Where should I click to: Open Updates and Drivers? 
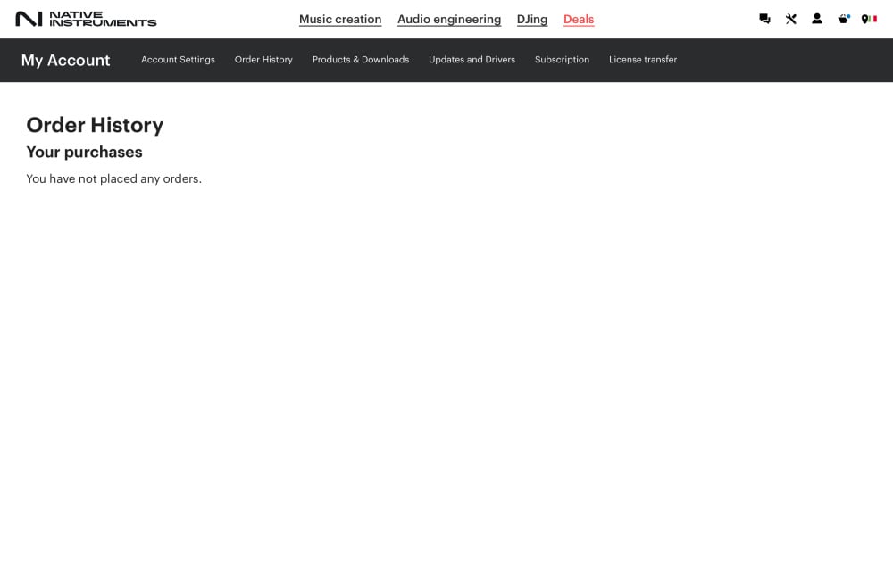tap(472, 60)
